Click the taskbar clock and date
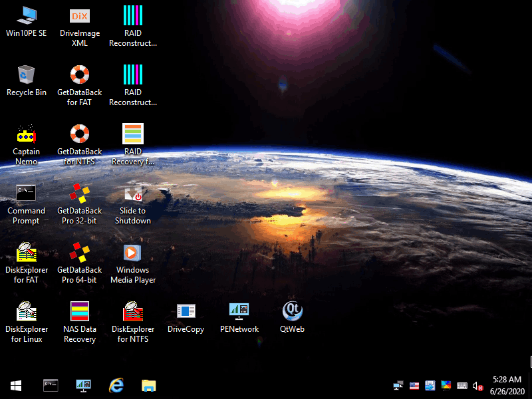This screenshot has width=532, height=399. tap(509, 385)
